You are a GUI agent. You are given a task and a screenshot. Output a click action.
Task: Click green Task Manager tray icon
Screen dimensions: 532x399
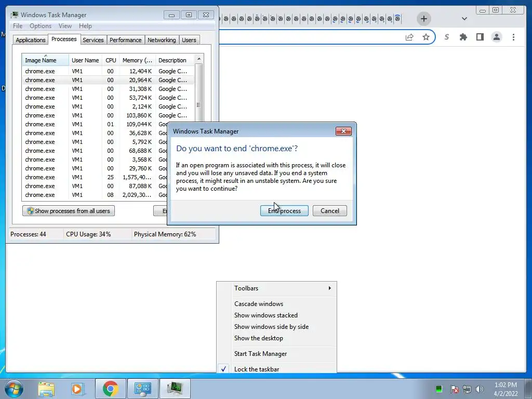coord(438,389)
